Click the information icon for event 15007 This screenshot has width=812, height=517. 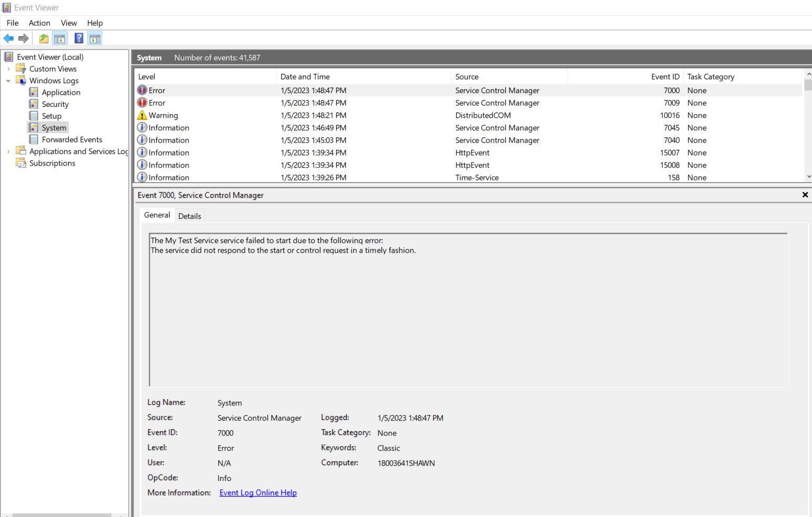(x=142, y=152)
